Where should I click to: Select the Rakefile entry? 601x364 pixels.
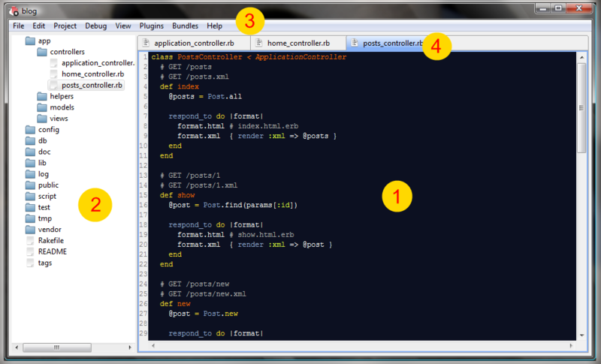51,240
